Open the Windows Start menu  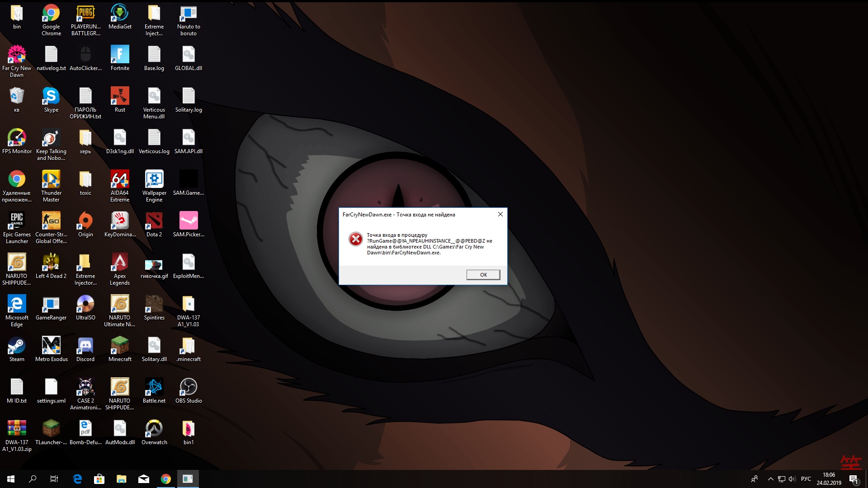[x=11, y=479]
